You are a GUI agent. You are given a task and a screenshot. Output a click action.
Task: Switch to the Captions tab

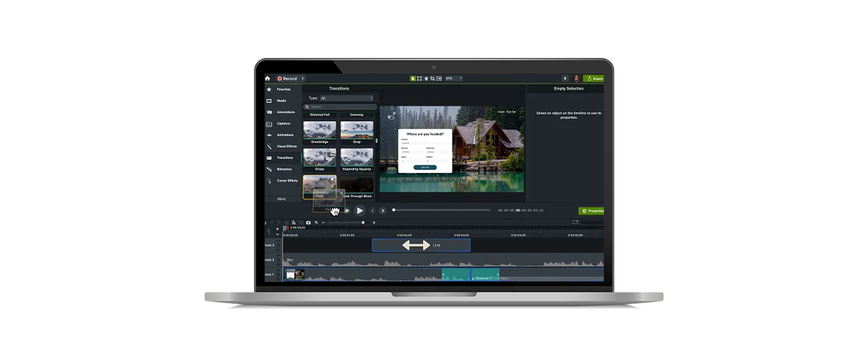283,124
